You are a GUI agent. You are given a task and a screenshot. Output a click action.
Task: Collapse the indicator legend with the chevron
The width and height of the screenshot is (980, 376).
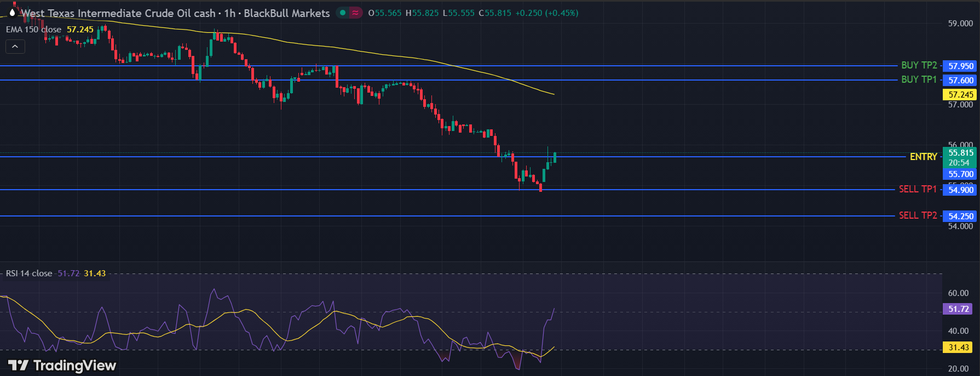(15, 47)
